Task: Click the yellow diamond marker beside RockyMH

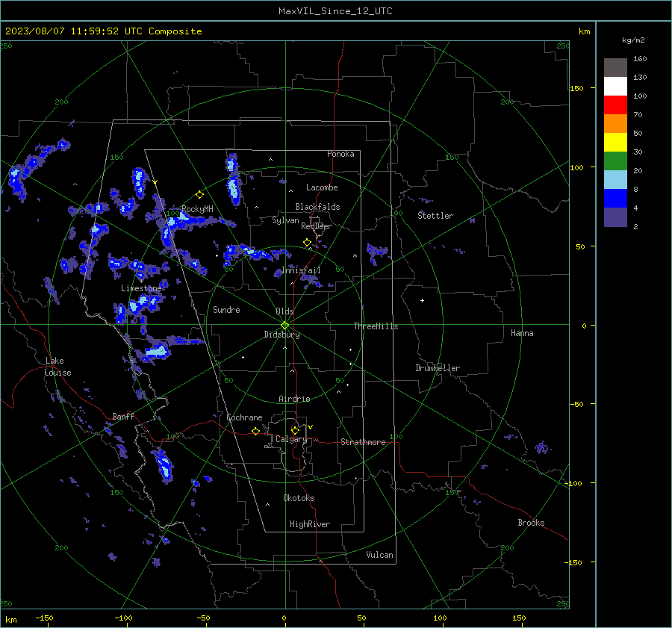Action: (199, 195)
